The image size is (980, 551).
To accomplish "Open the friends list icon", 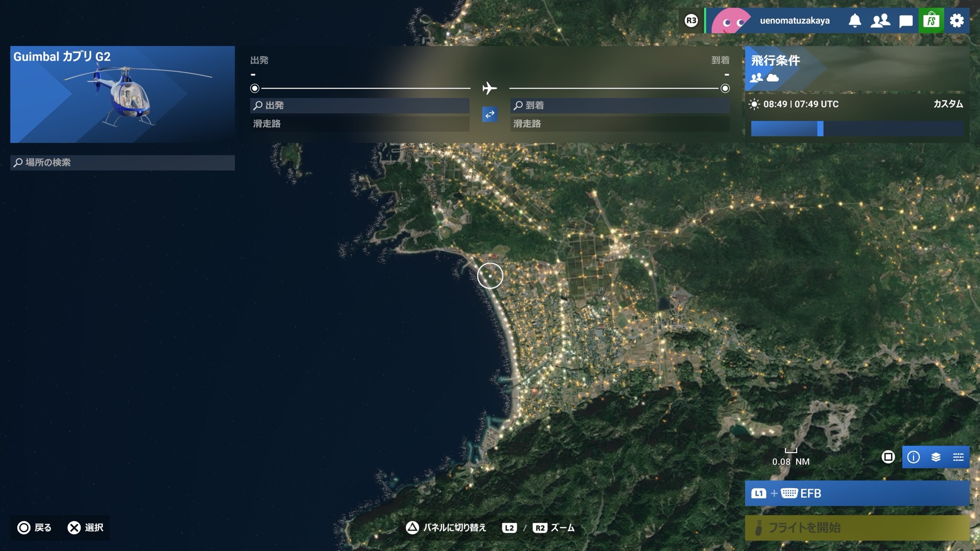I will [880, 21].
